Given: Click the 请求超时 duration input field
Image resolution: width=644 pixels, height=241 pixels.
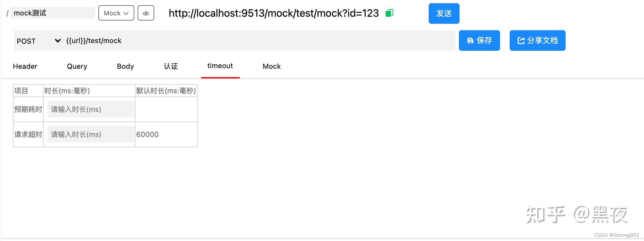Looking at the screenshot, I should point(91,134).
